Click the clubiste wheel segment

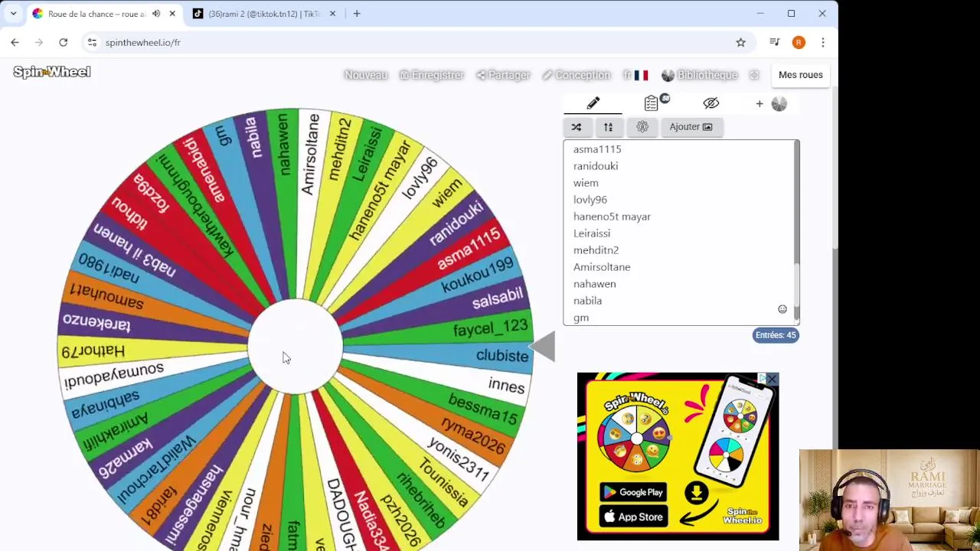501,356
